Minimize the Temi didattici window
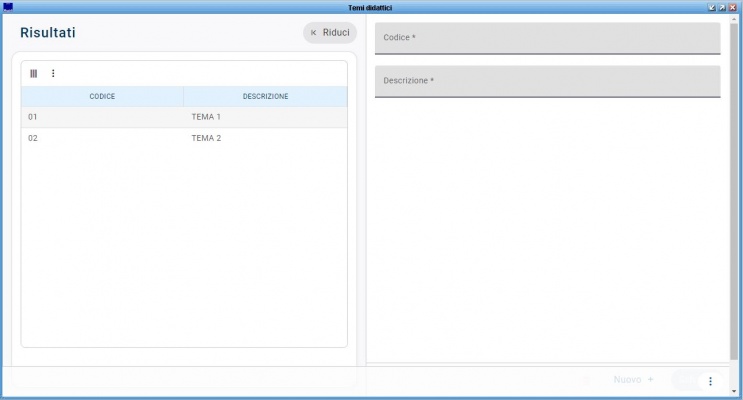 [x=712, y=8]
